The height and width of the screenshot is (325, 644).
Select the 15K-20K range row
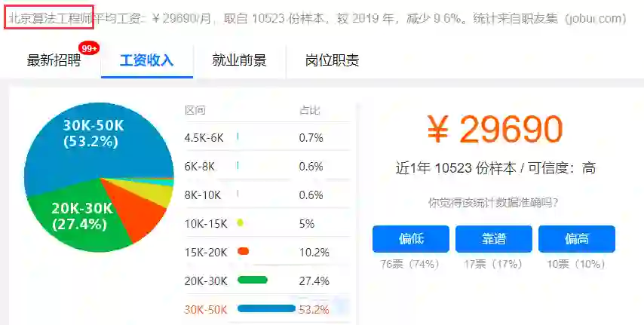click(x=267, y=253)
